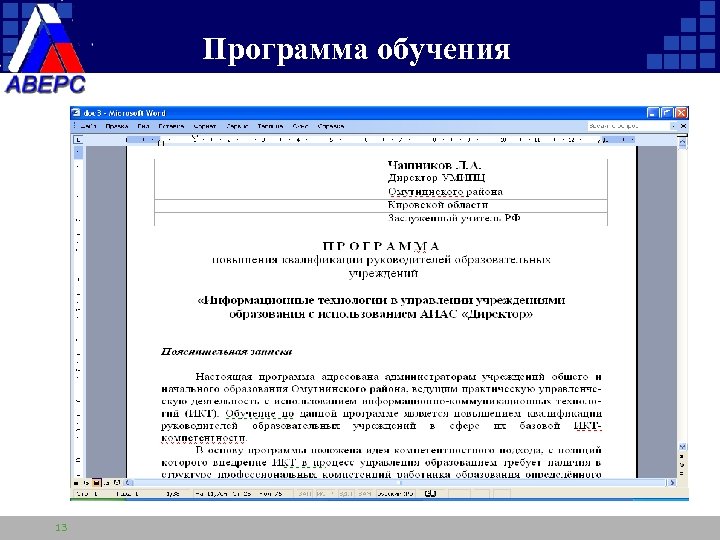Click the line Кировской области

coord(438,205)
